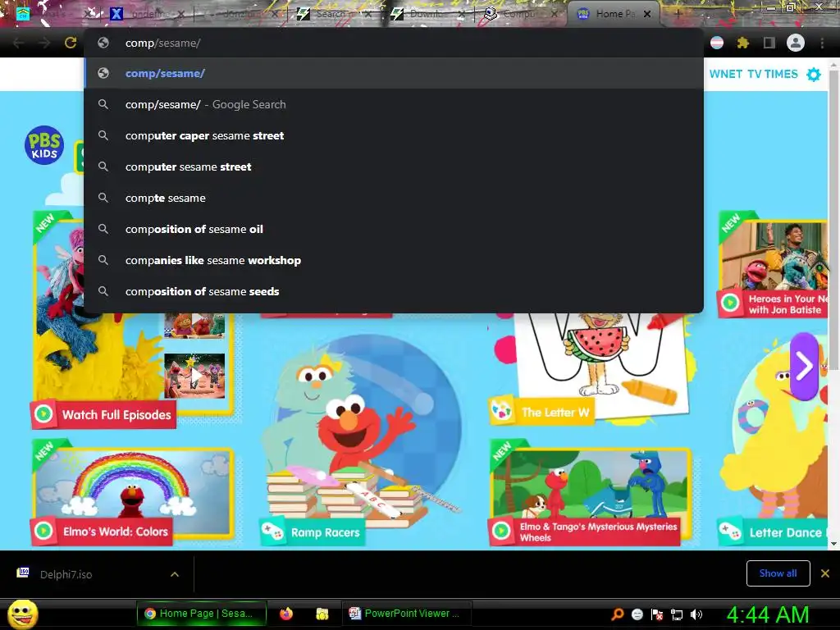Open the volume speaker tray icon
Screen dimensions: 840x630
pos(696,614)
